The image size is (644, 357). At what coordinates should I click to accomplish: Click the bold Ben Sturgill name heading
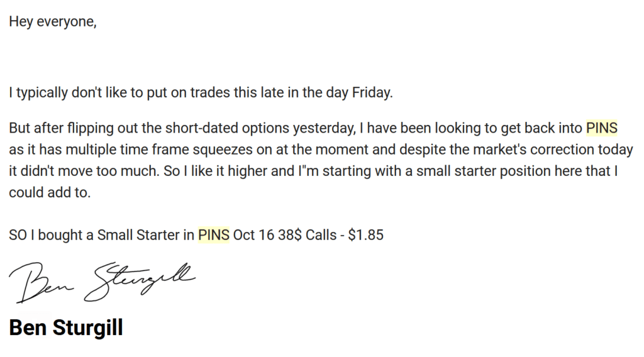coord(66,328)
